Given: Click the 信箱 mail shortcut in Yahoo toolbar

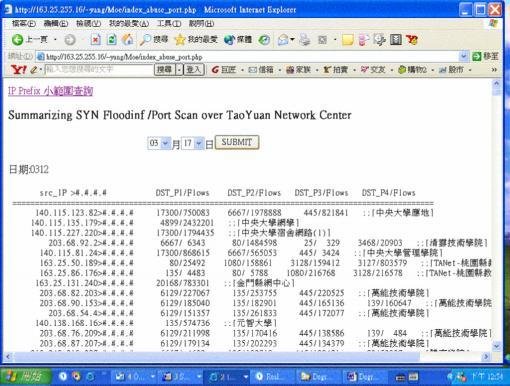Looking at the screenshot, I should (x=261, y=70).
